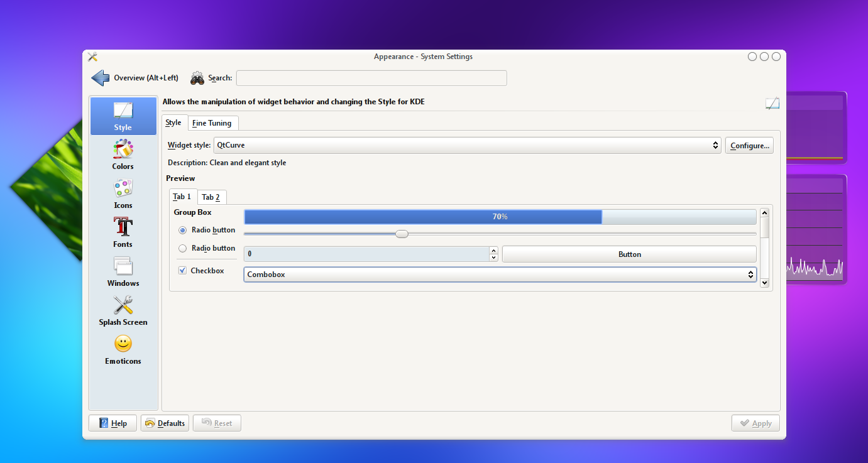
Task: Select the Style tab
Action: point(173,123)
